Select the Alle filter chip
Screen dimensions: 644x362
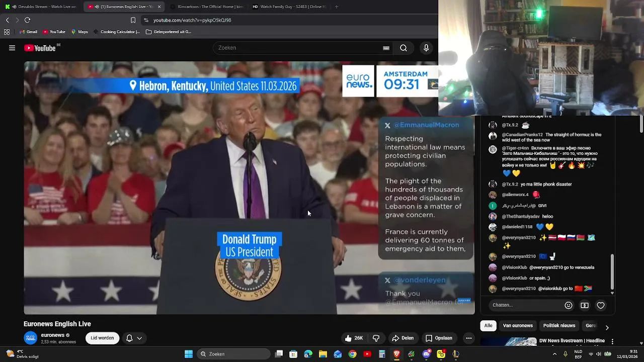coord(488,325)
